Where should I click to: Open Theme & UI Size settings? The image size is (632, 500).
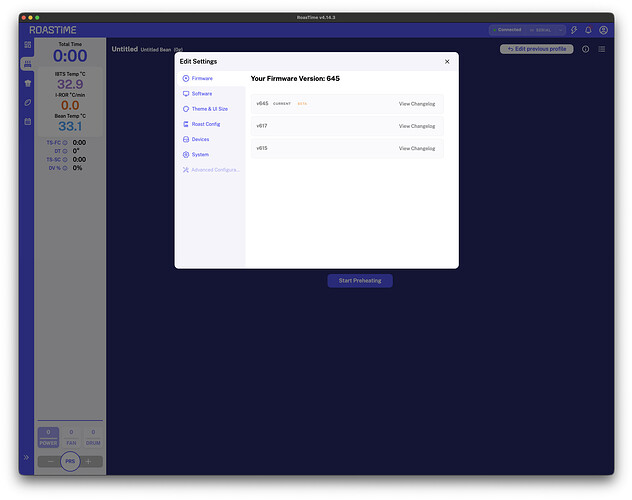211,109
